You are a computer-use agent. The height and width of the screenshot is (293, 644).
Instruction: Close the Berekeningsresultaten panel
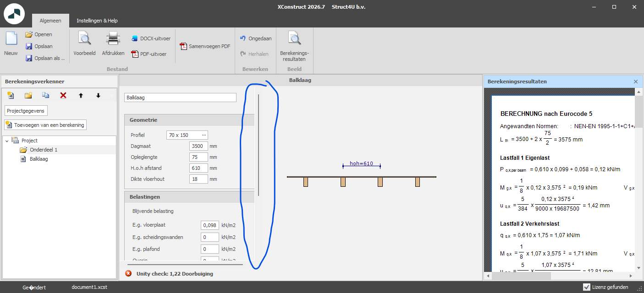pyautogui.click(x=635, y=81)
